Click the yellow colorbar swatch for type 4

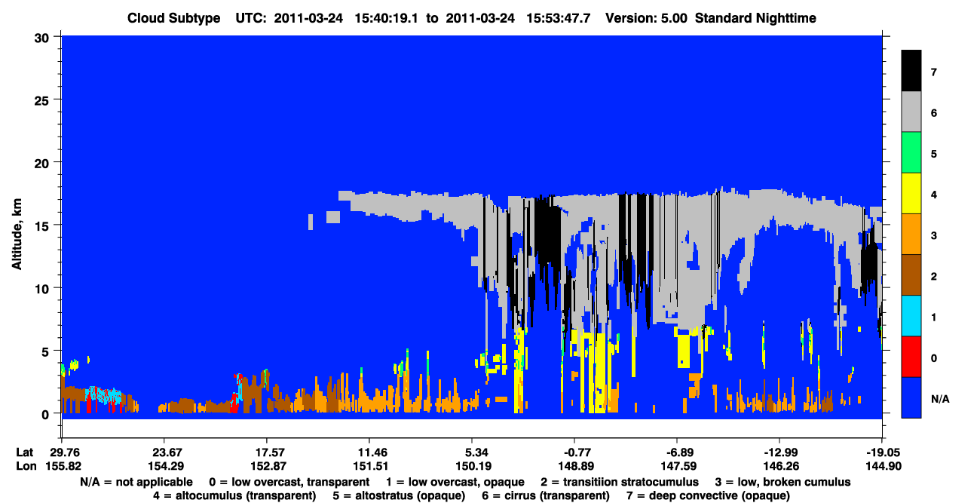[911, 194]
